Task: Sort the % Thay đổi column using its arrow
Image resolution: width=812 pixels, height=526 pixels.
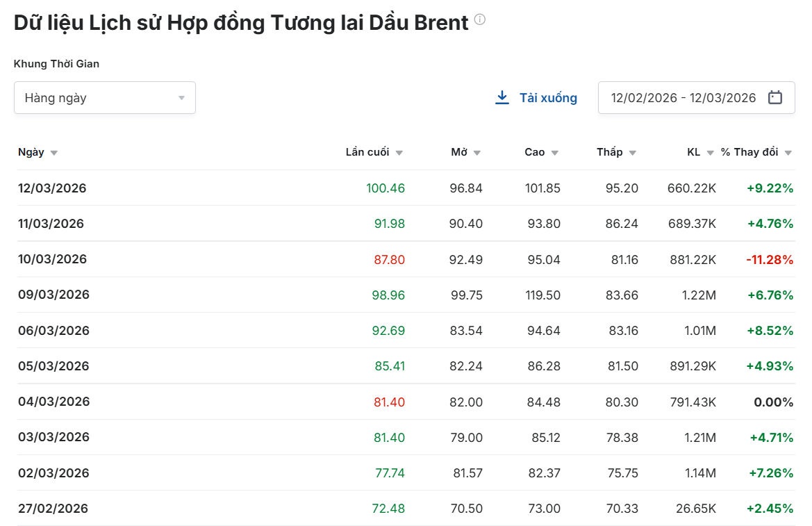Action: click(787, 152)
